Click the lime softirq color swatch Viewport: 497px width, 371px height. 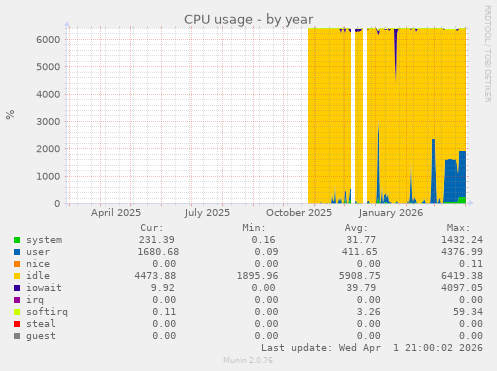17,312
